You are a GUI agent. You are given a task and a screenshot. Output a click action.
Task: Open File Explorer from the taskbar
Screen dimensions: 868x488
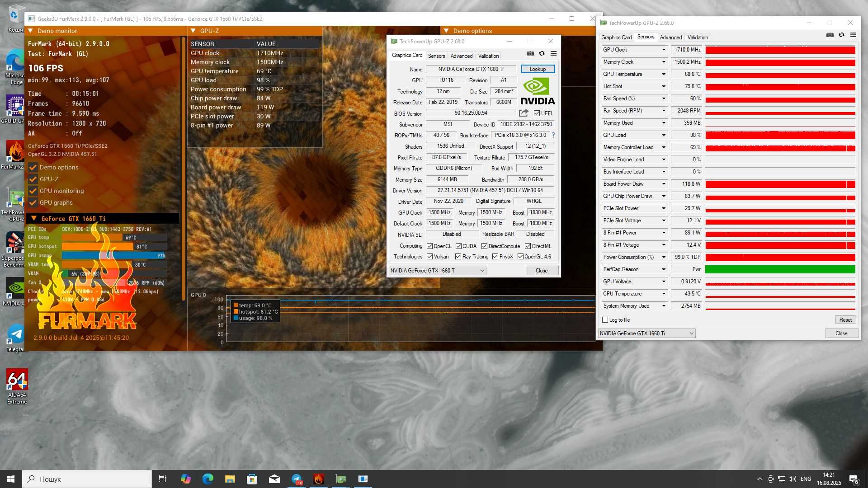(230, 479)
